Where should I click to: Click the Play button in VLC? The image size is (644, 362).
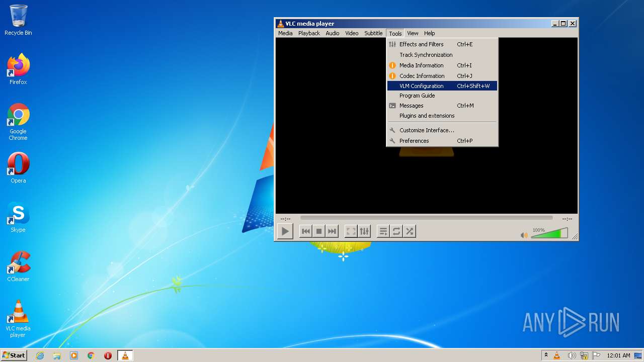[285, 231]
